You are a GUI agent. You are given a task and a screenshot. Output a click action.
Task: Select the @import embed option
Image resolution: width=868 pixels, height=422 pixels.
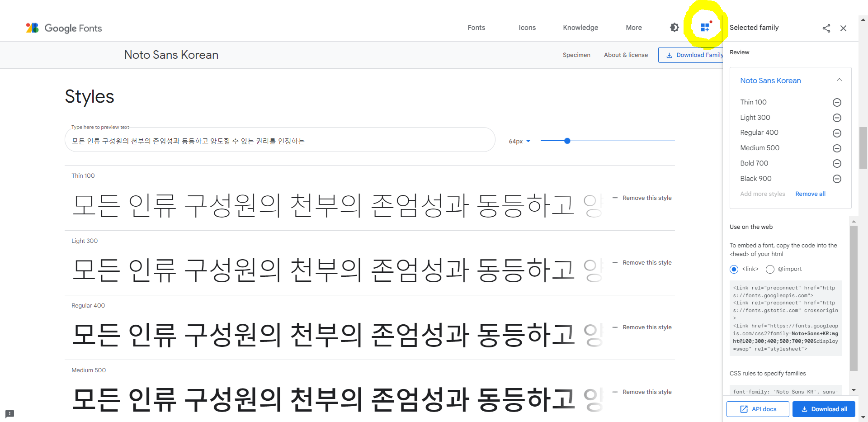pos(770,269)
